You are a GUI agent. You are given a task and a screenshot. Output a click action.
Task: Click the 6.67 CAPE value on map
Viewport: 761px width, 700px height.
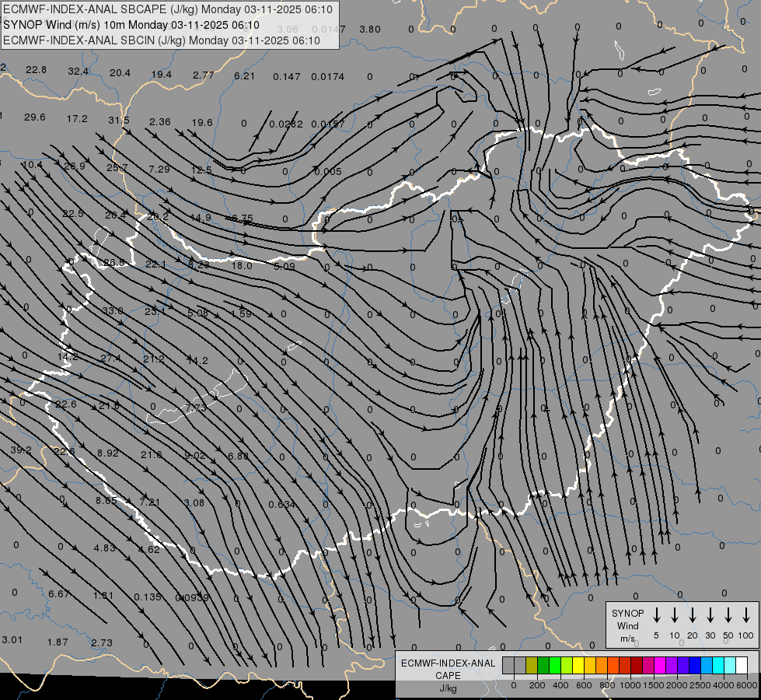59,593
